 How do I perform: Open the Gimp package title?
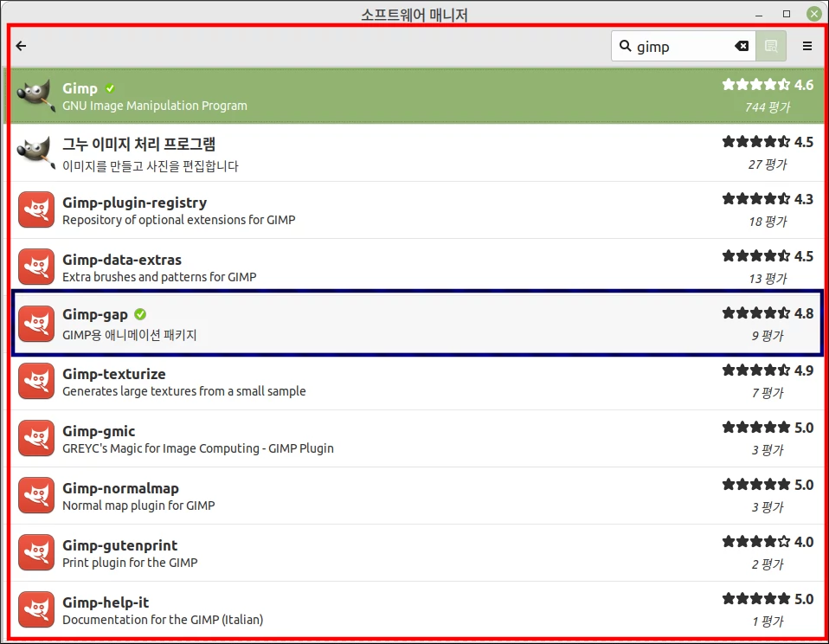point(80,88)
